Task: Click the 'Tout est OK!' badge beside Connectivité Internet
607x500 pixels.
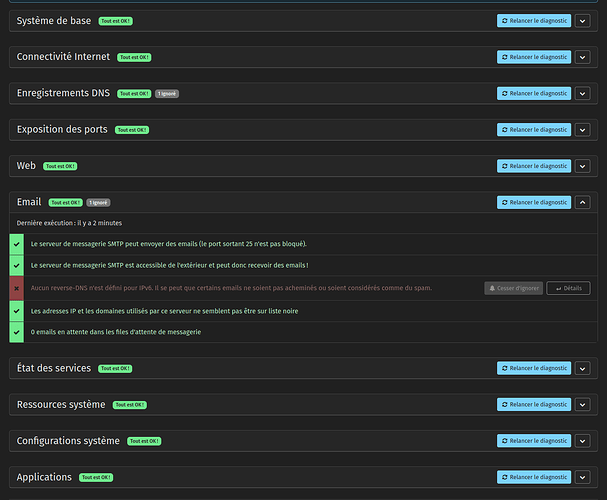Action: point(134,57)
